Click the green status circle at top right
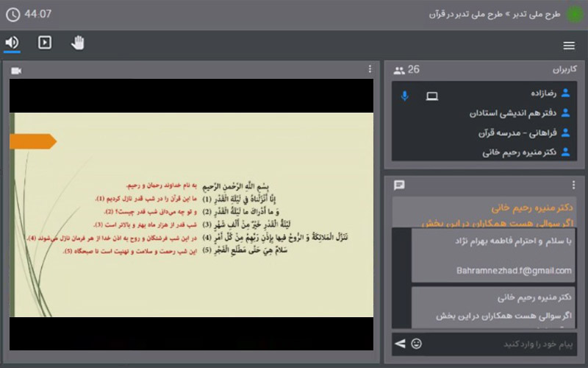588x368 pixels. click(x=575, y=14)
